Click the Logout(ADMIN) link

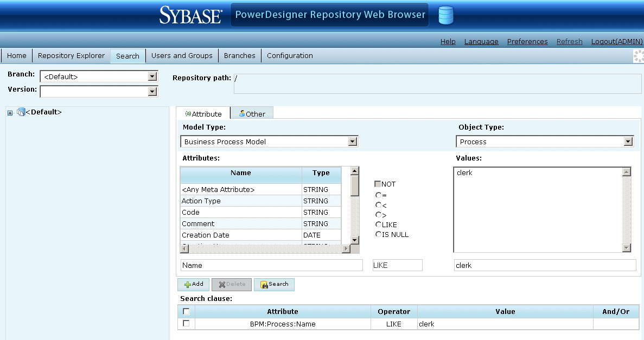(616, 42)
